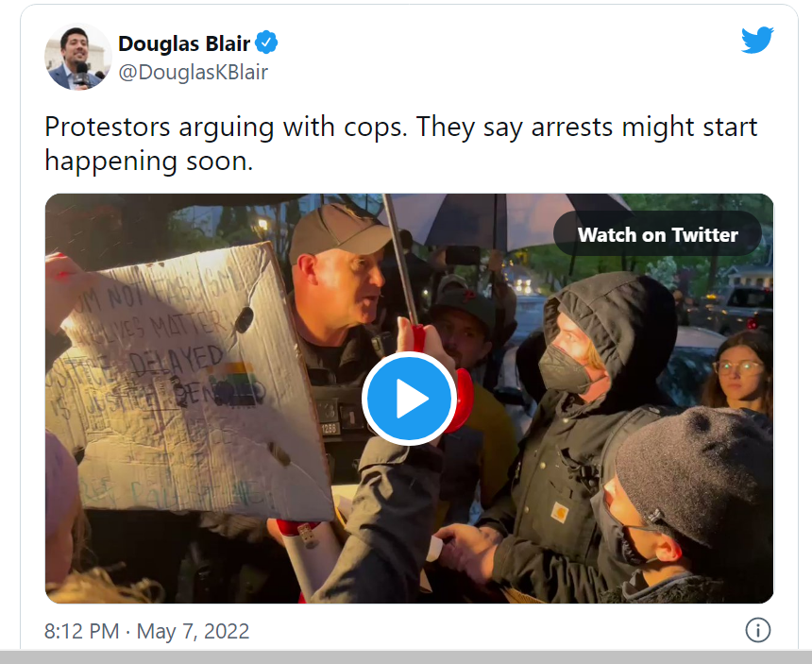Screen dimensions: 812x664
Task: Click the Watch on Twitter button
Action: (x=657, y=234)
